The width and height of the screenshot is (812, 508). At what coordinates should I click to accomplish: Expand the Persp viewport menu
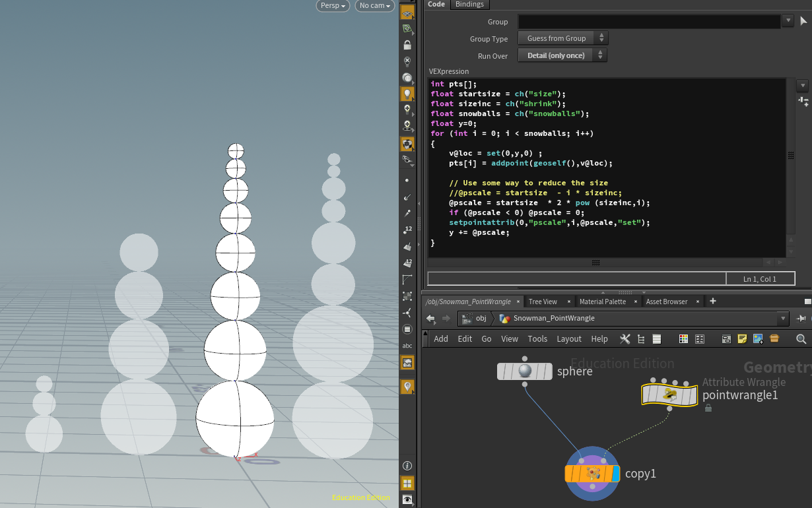point(333,6)
